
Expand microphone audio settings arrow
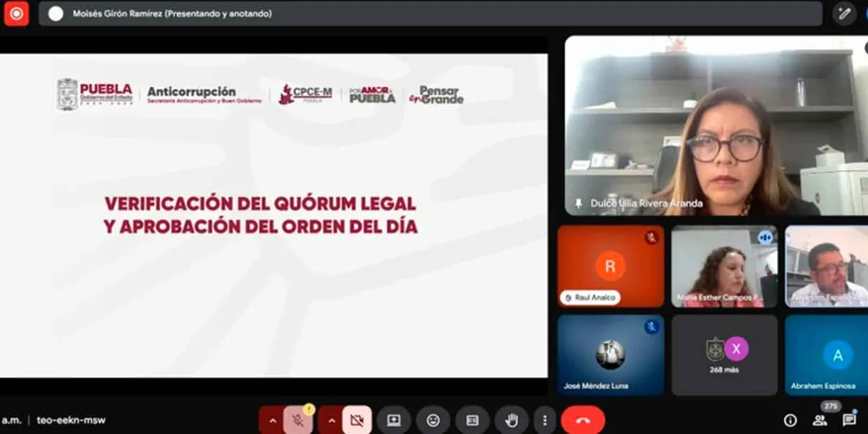click(x=272, y=420)
